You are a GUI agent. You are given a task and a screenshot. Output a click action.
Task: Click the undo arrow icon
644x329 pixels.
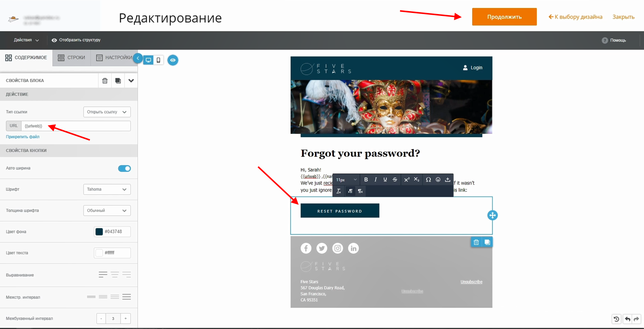tap(627, 319)
